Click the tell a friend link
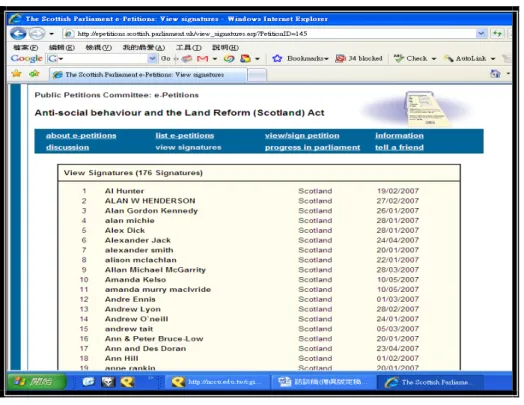 399,147
